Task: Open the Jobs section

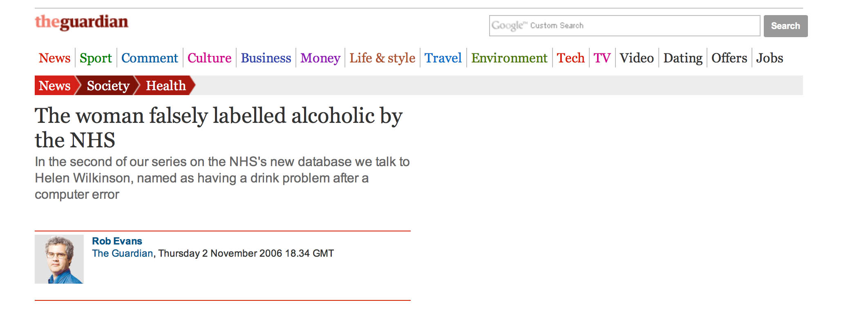Action: pos(769,58)
